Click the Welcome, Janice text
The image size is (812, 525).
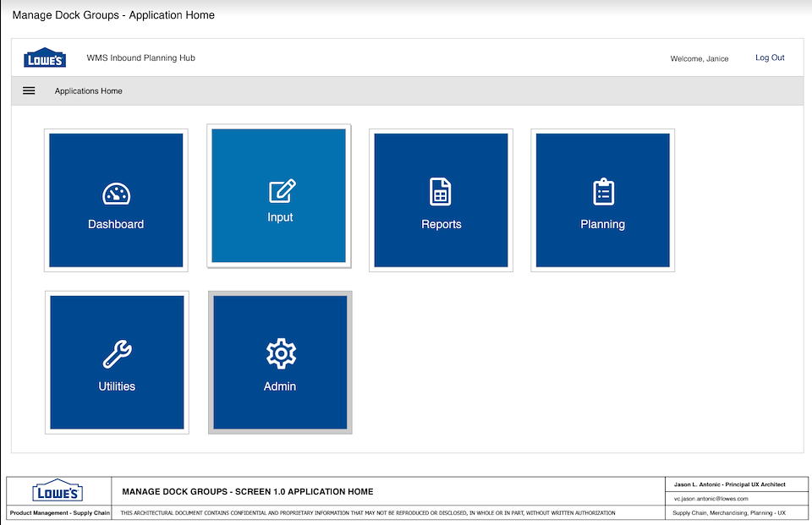click(x=700, y=58)
